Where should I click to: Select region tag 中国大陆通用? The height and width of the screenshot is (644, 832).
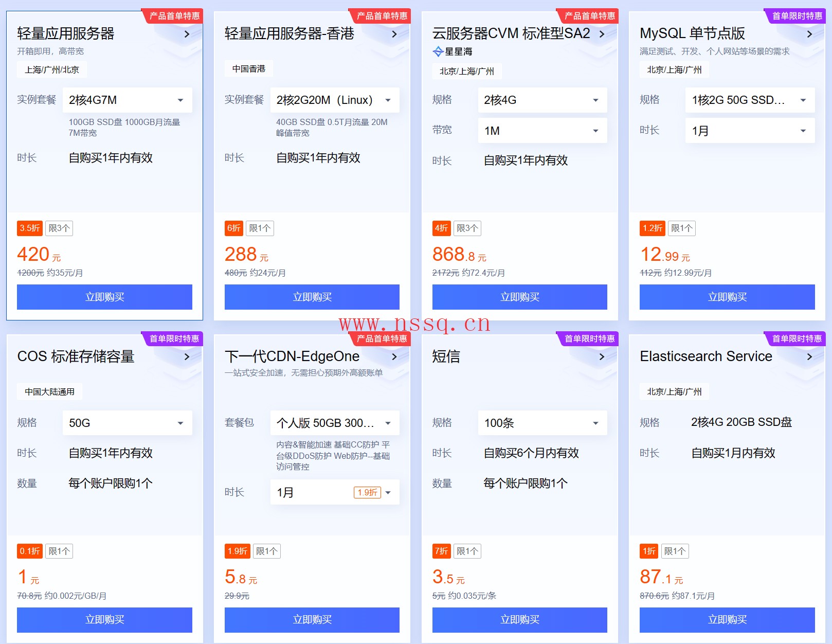coord(50,391)
